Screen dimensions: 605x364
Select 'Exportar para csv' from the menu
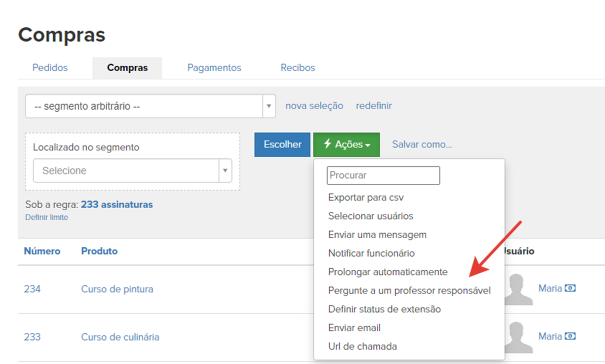pos(371,197)
